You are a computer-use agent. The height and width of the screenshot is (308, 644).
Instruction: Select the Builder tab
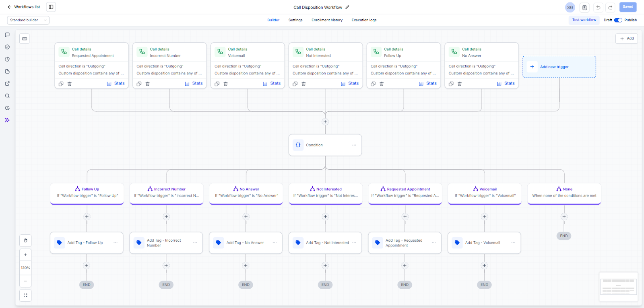coord(273,20)
